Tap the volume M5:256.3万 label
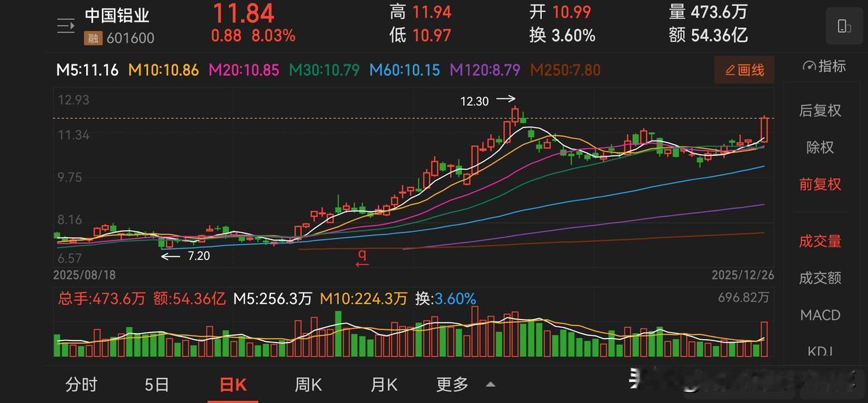The image size is (868, 403). pos(272,299)
